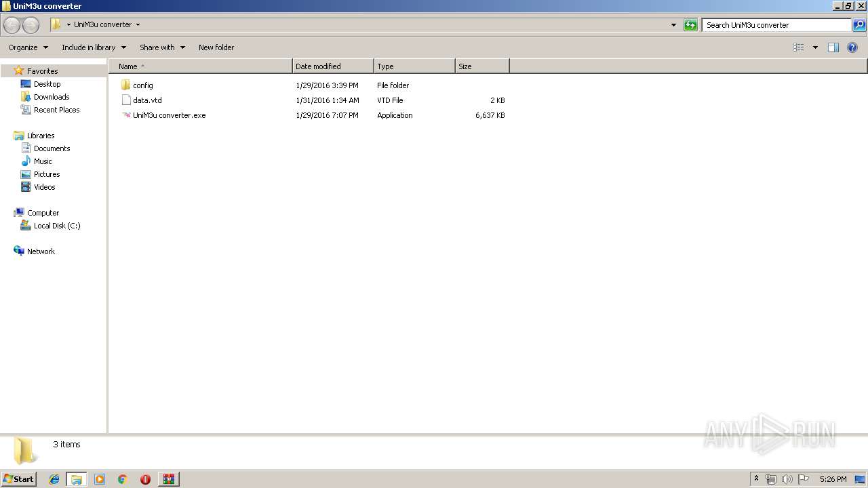Click the File folder type text
Image resolution: width=868 pixels, height=488 pixels.
[x=393, y=85]
